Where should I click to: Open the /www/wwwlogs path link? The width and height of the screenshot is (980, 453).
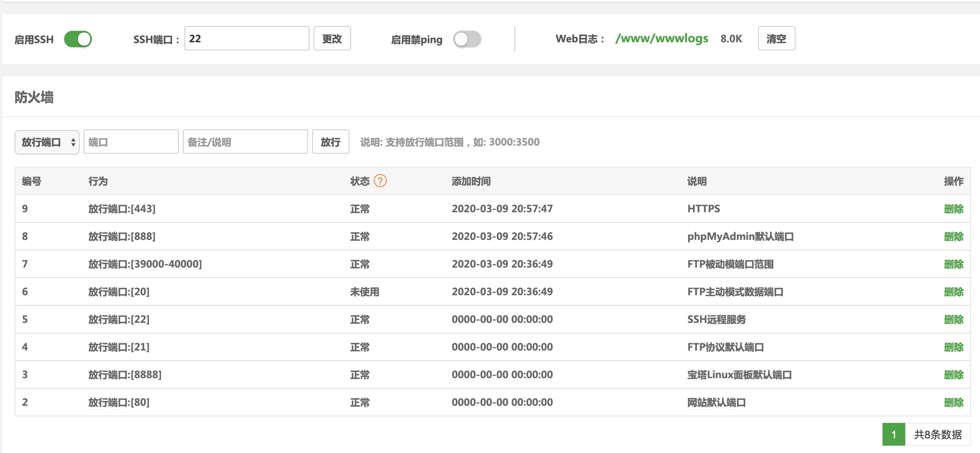661,39
